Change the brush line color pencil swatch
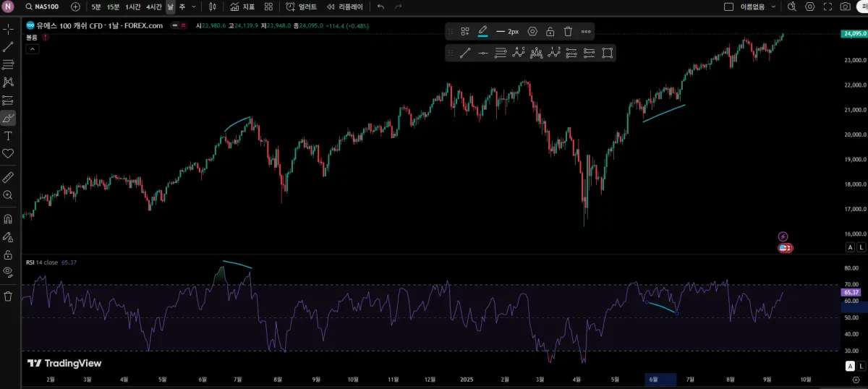 click(483, 31)
